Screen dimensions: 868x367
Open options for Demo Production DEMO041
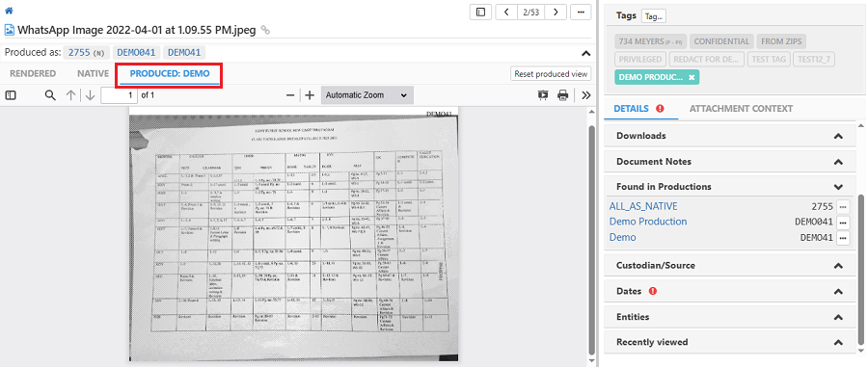(843, 223)
